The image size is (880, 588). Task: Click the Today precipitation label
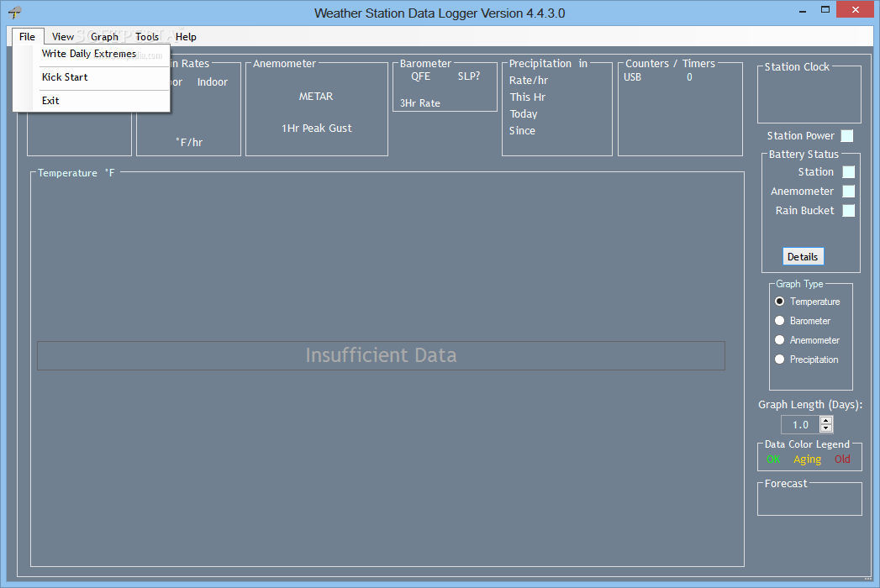pyautogui.click(x=524, y=114)
